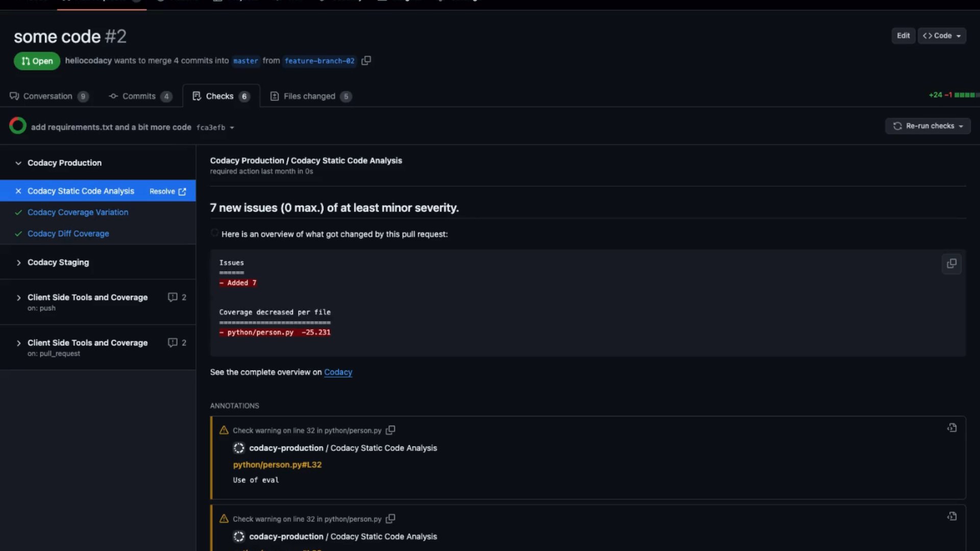Copy the feature-branch-02 branch name icon

coord(366,61)
